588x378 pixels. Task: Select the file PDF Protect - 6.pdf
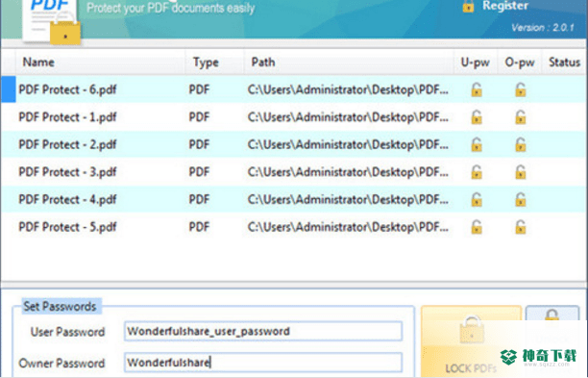(67, 89)
